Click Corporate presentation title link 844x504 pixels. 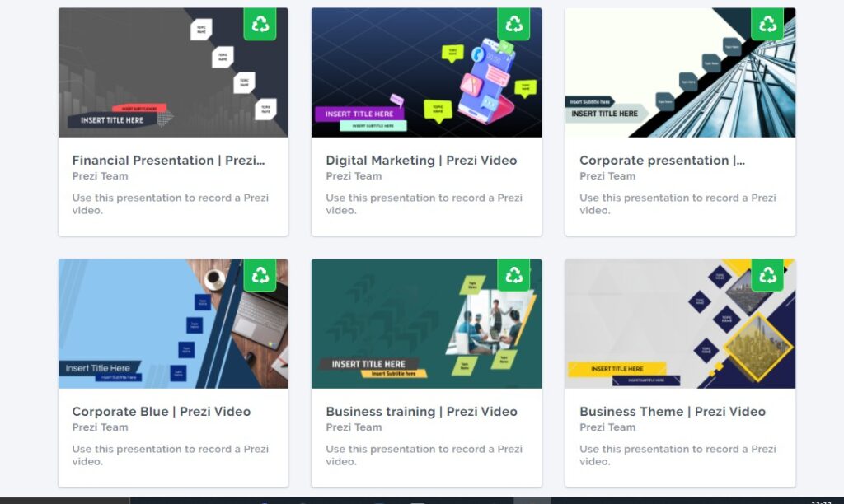click(662, 161)
